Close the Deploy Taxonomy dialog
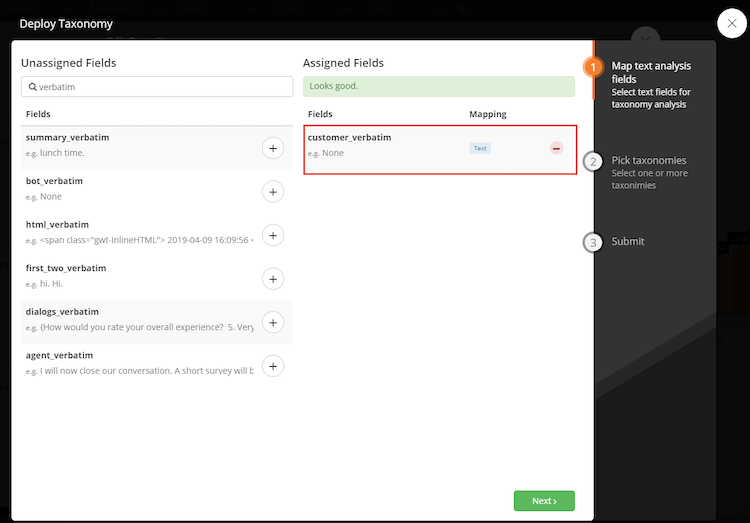The image size is (750, 523). tap(732, 23)
